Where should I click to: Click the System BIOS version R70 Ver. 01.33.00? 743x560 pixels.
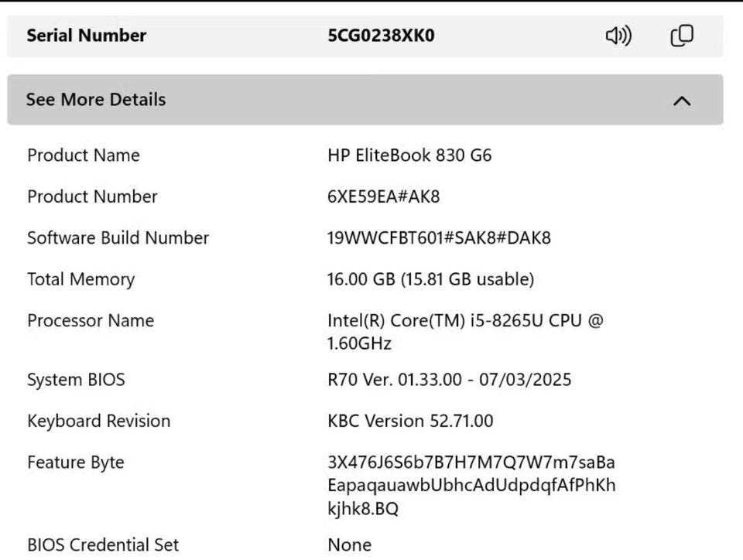pos(449,380)
